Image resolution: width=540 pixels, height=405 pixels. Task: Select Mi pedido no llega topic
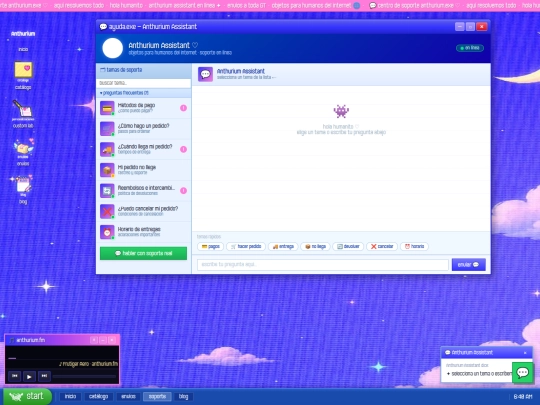144,170
